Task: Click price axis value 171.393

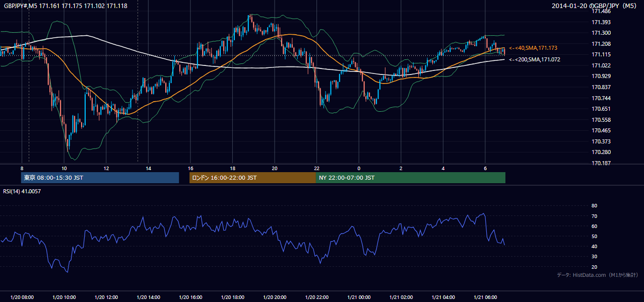Action: coord(601,22)
